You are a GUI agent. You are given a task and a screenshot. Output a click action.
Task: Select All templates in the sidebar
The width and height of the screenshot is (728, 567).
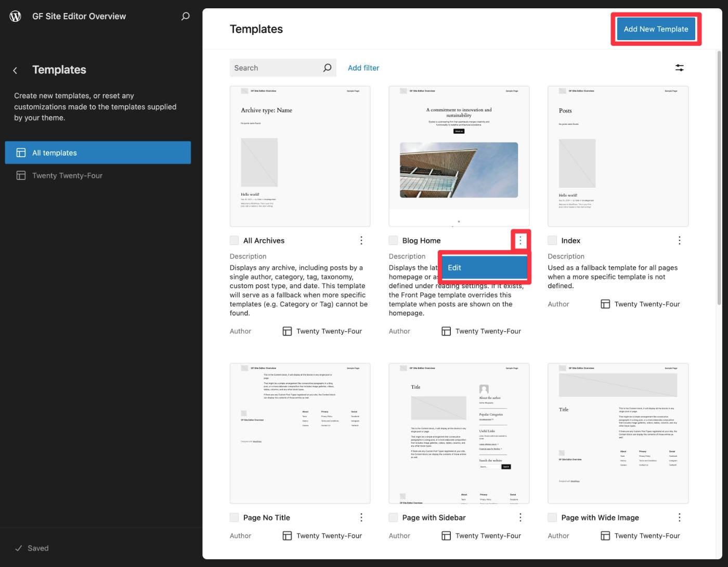click(98, 153)
